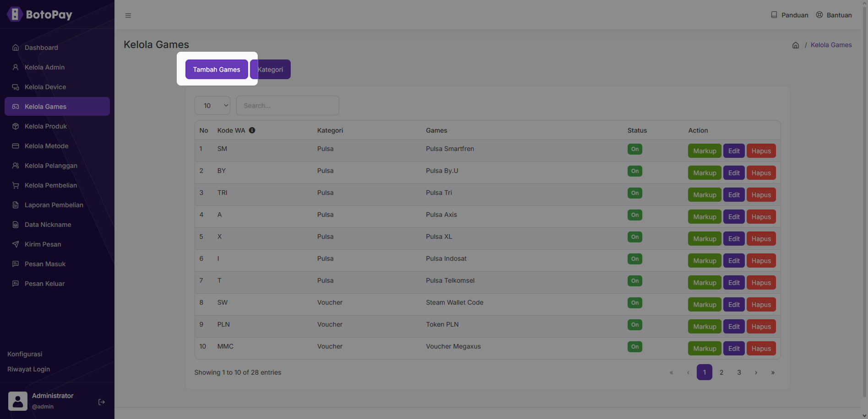868x419 pixels.
Task: Open Kelola Produk menu item
Action: coord(57,126)
